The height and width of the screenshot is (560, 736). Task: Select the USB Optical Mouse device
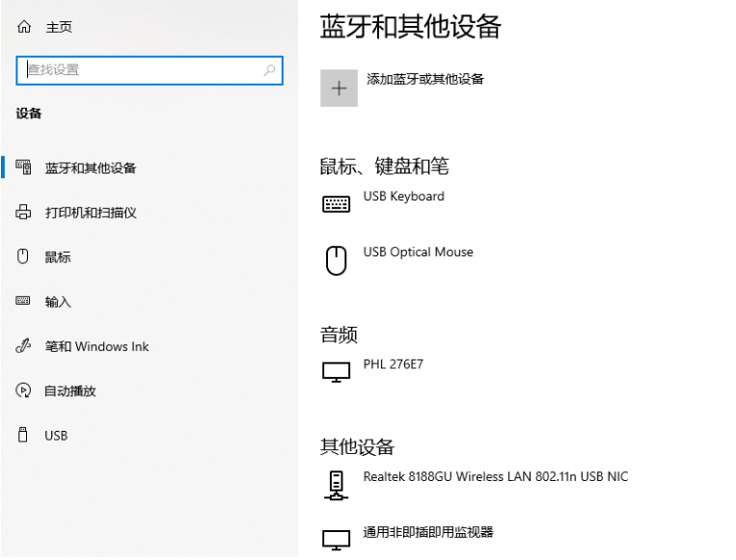click(x=418, y=253)
